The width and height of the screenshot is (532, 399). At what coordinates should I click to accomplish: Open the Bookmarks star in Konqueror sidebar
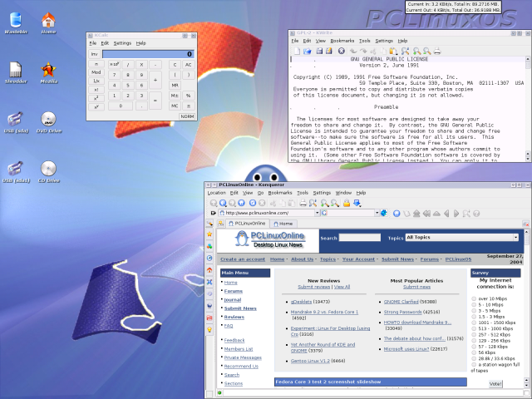[x=209, y=234]
